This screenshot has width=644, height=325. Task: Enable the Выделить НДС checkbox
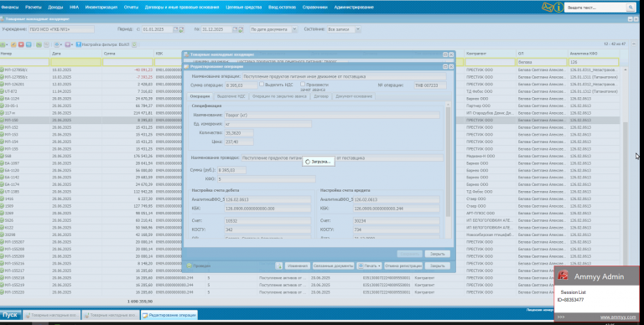(262, 84)
